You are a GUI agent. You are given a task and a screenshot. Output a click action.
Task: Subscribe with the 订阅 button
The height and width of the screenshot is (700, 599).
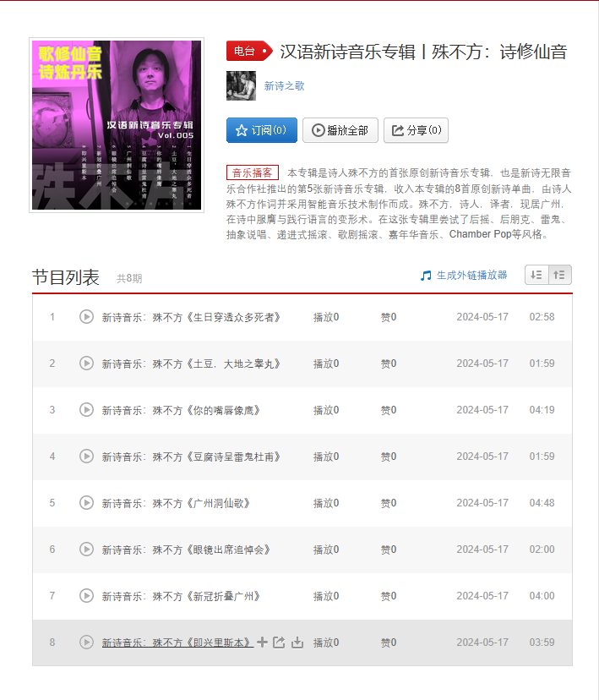(262, 130)
